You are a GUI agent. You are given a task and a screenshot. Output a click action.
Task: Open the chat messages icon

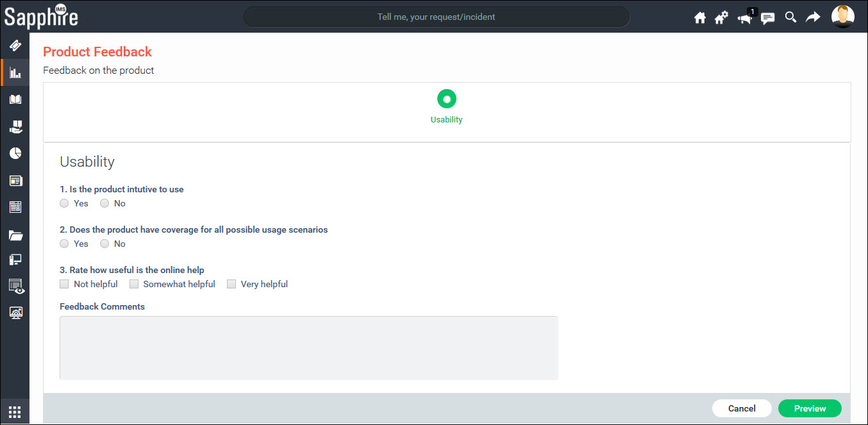(x=767, y=18)
